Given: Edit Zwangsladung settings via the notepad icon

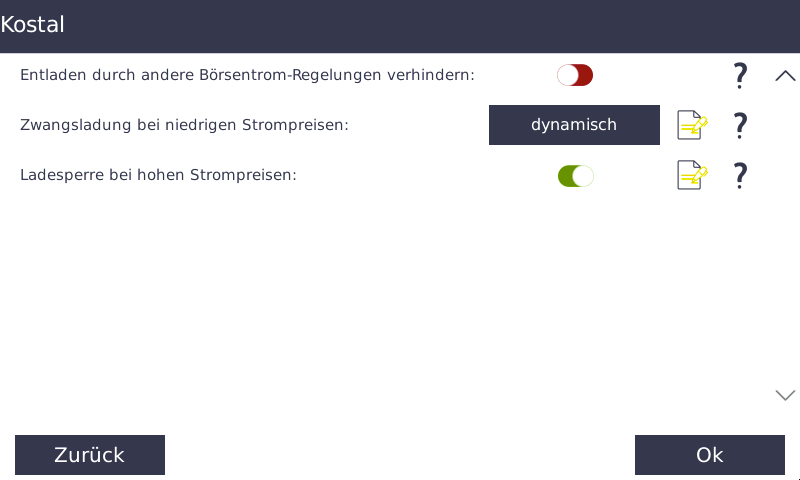Looking at the screenshot, I should click(x=692, y=125).
